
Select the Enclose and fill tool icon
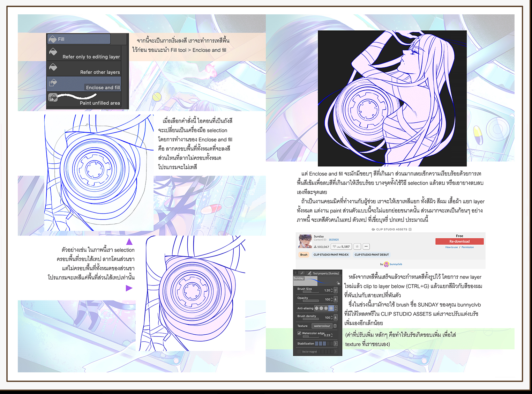53,83
